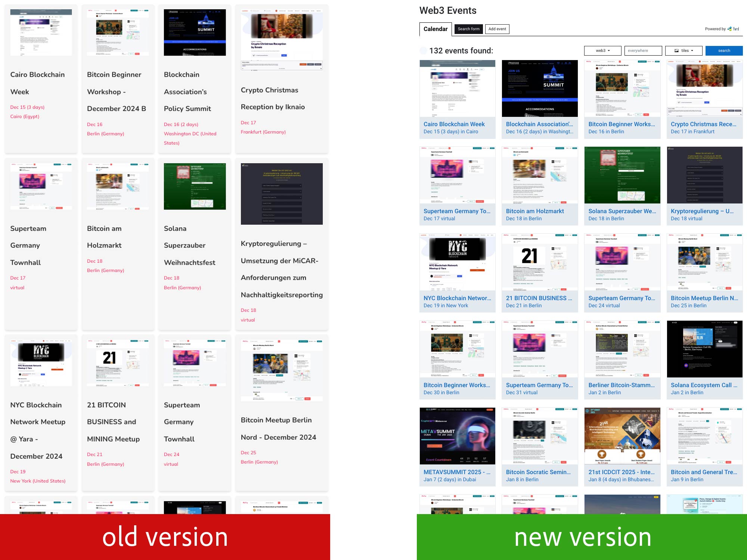Open Crypto Christmas Rece... link, new version
Viewport: 747px width, 560px height.
point(703,124)
